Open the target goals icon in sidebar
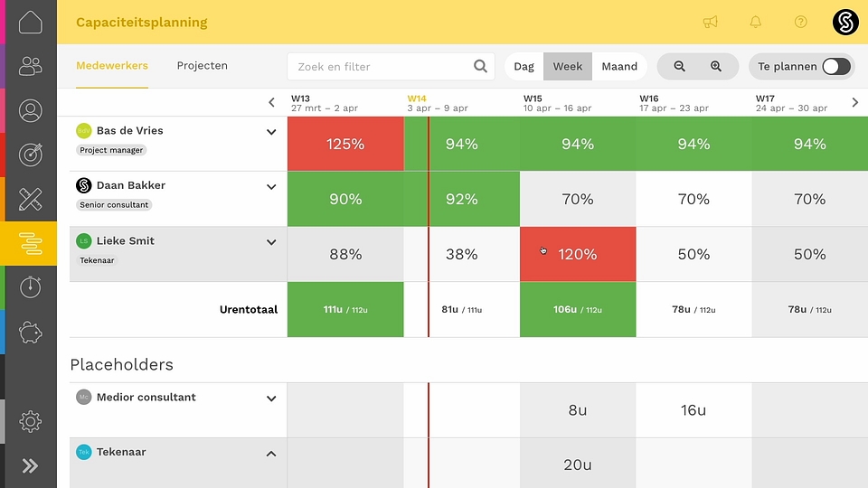868x488 pixels. [31, 155]
